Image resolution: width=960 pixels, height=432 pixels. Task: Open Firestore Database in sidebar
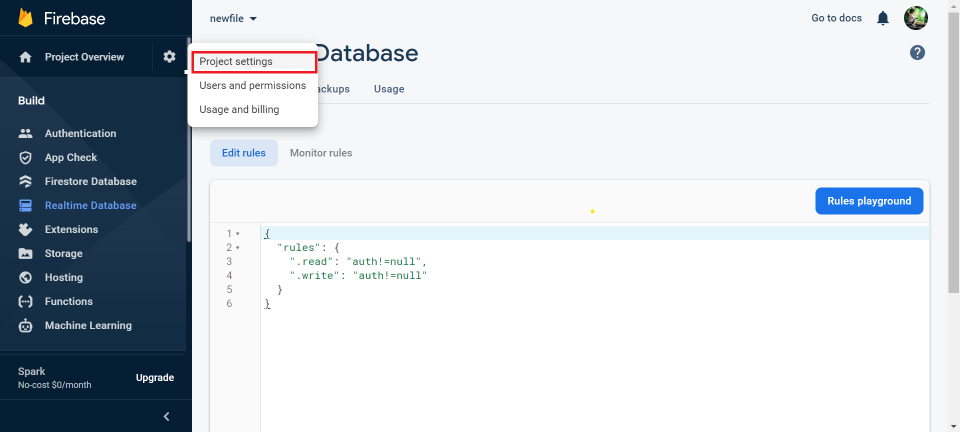click(x=93, y=181)
